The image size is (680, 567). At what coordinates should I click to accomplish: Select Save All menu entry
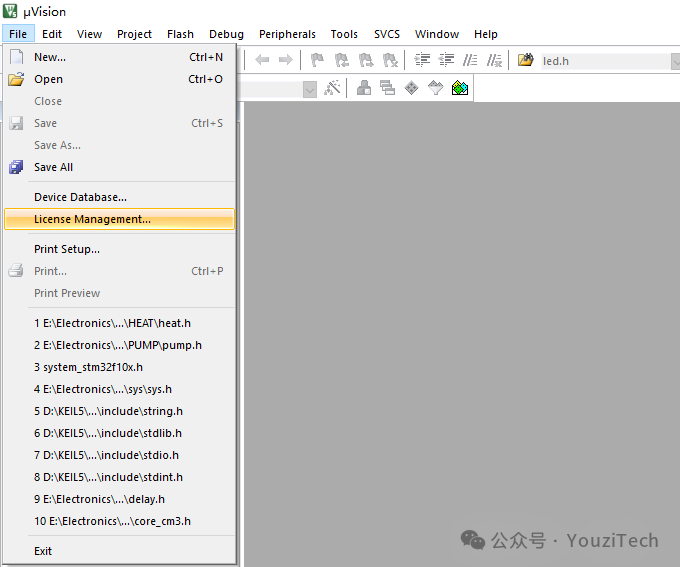pyautogui.click(x=120, y=167)
